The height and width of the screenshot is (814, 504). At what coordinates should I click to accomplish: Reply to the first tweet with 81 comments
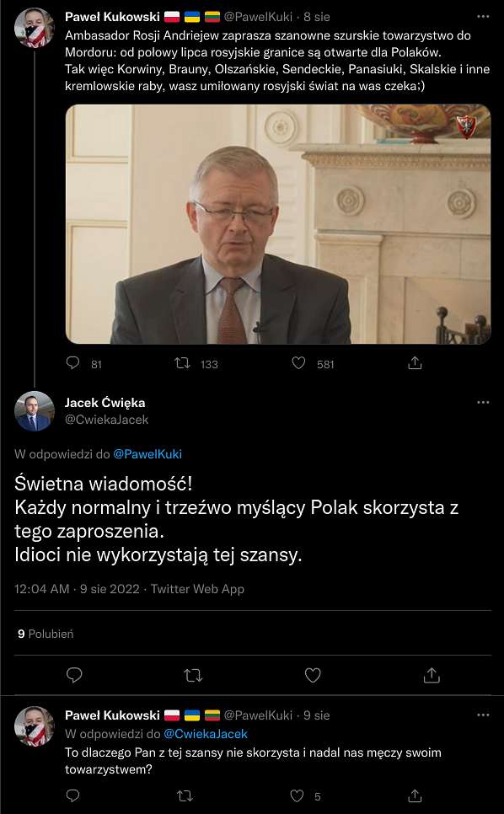tap(73, 362)
